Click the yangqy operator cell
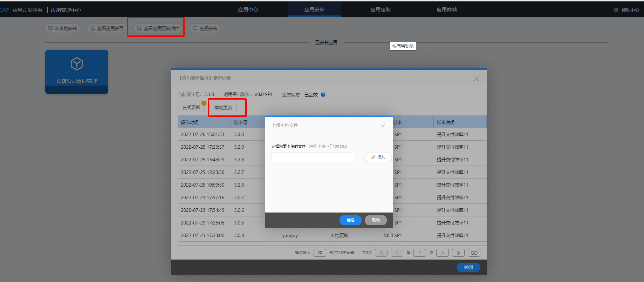This screenshot has width=644, height=282. coord(290,235)
